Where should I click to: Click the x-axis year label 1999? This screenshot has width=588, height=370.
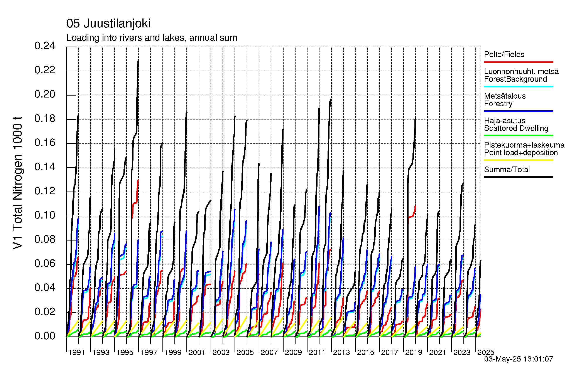point(173,353)
